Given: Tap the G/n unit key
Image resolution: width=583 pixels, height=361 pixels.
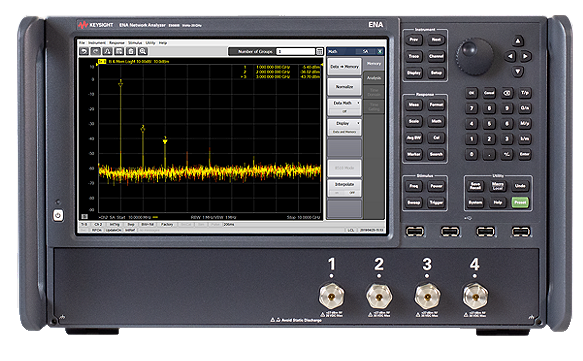Looking at the screenshot, I should pos(525,108).
